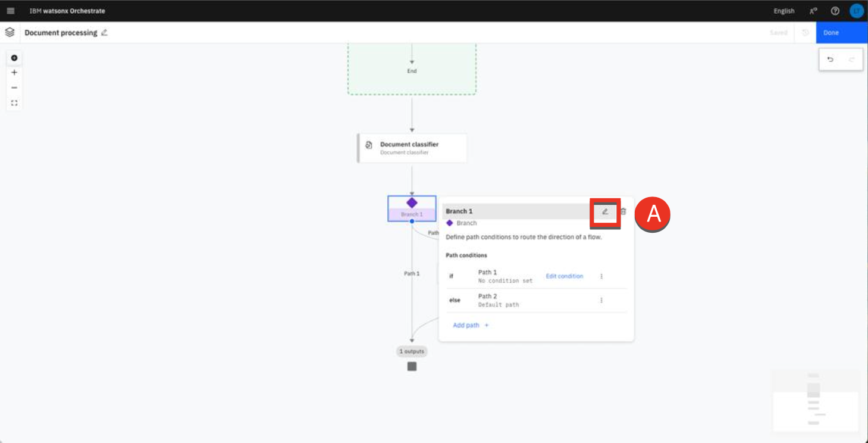Select the Document classifier node
This screenshot has width=868, height=443.
click(412, 148)
